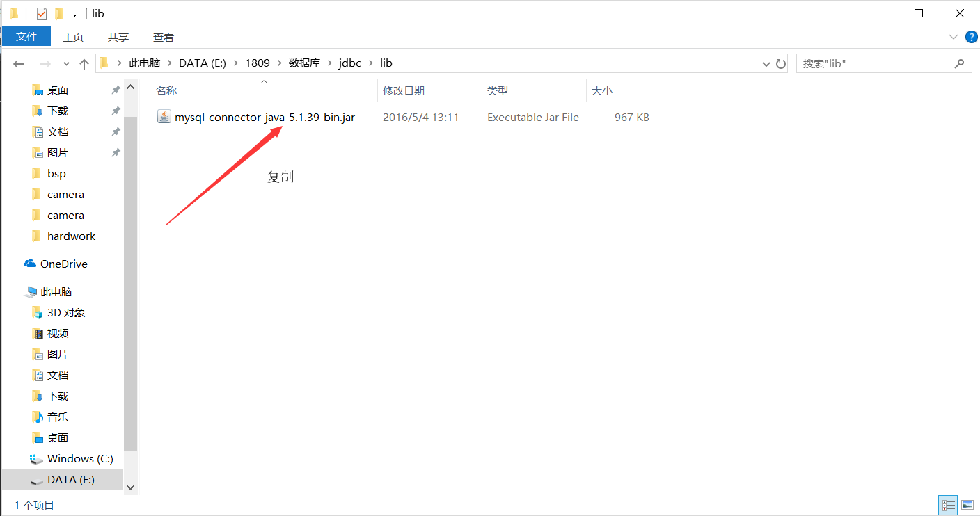Viewport: 980px width, 516px height.
Task: Open the 文件 ribbon tab
Action: coord(26,37)
